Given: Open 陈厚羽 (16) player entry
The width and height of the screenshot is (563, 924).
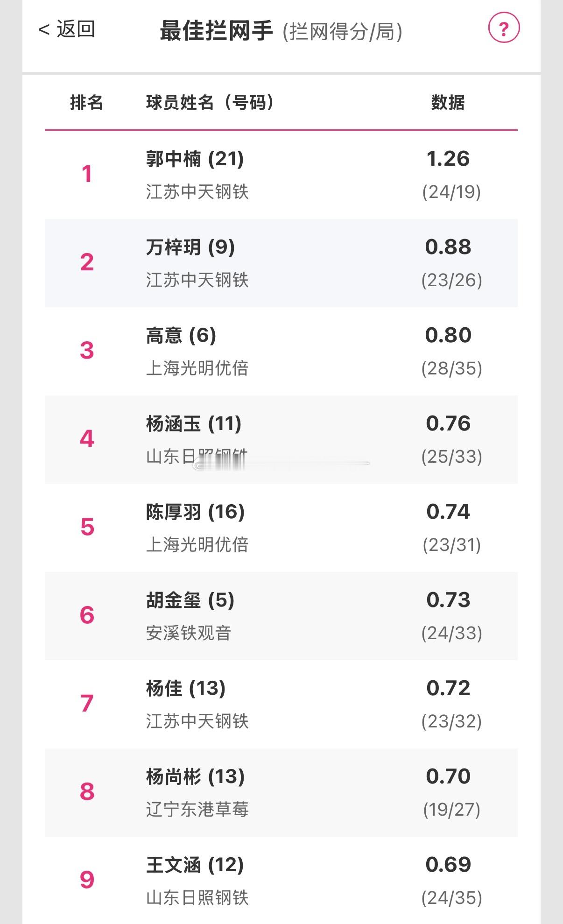Looking at the screenshot, I should click(195, 512).
